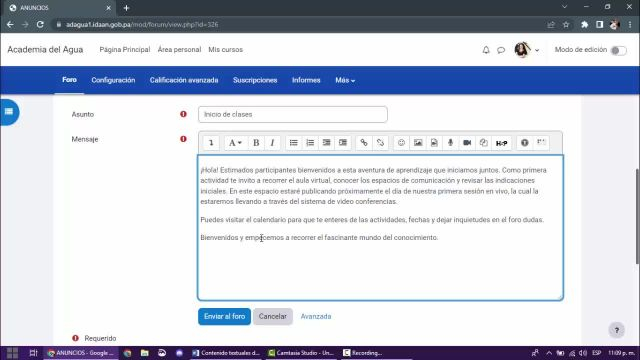The image size is (640, 360).
Task: Share this page icon in address bar
Action: 551,24
